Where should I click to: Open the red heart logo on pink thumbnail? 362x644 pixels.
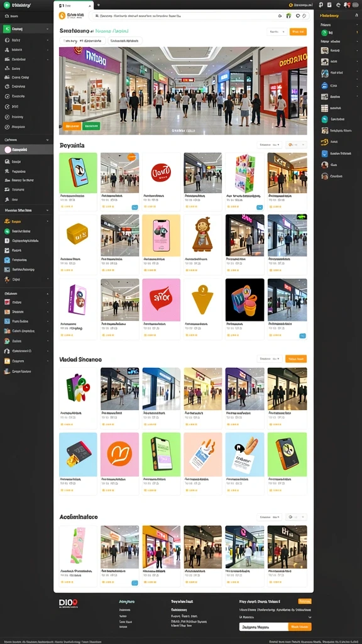[162, 300]
